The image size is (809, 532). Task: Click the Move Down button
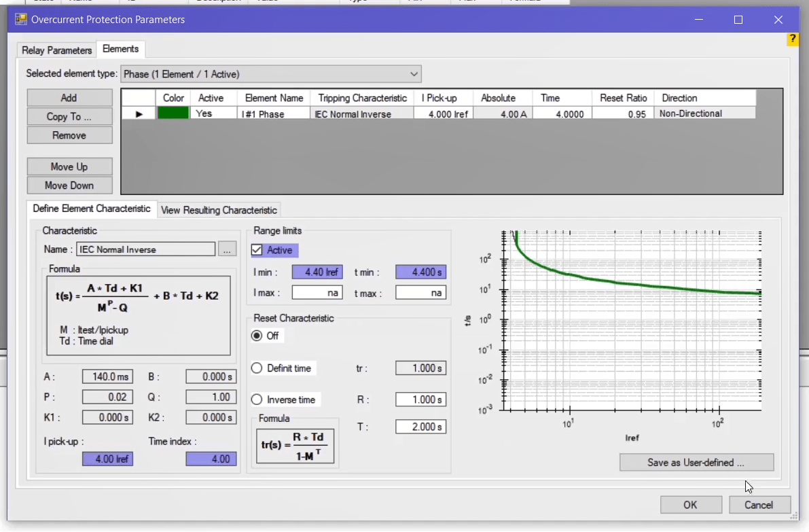[69, 185]
